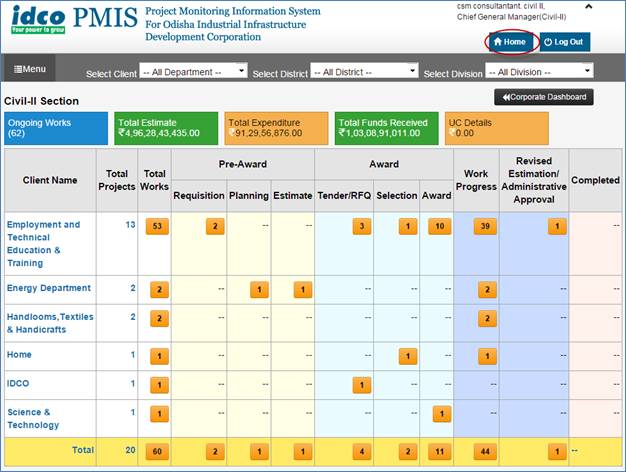Click Home row Selection badge 1
626x472 pixels.
[408, 356]
